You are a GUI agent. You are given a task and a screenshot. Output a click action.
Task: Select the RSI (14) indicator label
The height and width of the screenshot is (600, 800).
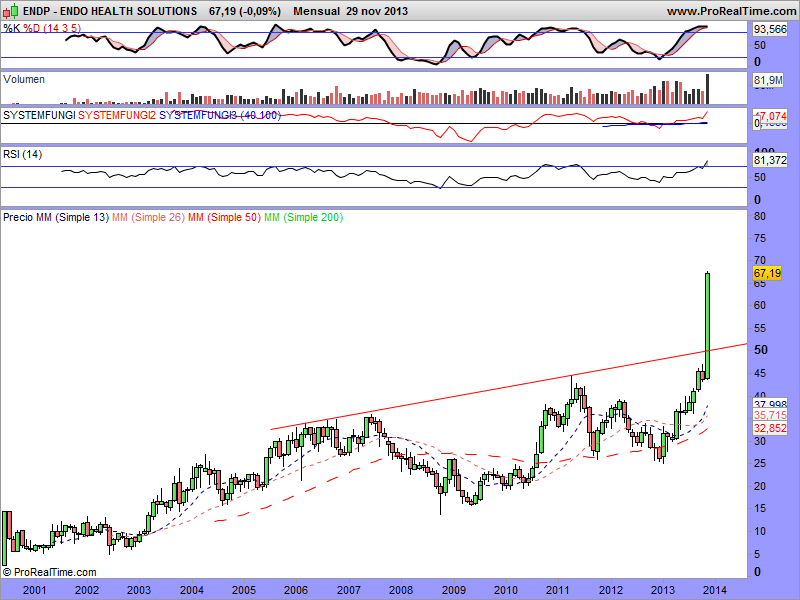point(22,154)
